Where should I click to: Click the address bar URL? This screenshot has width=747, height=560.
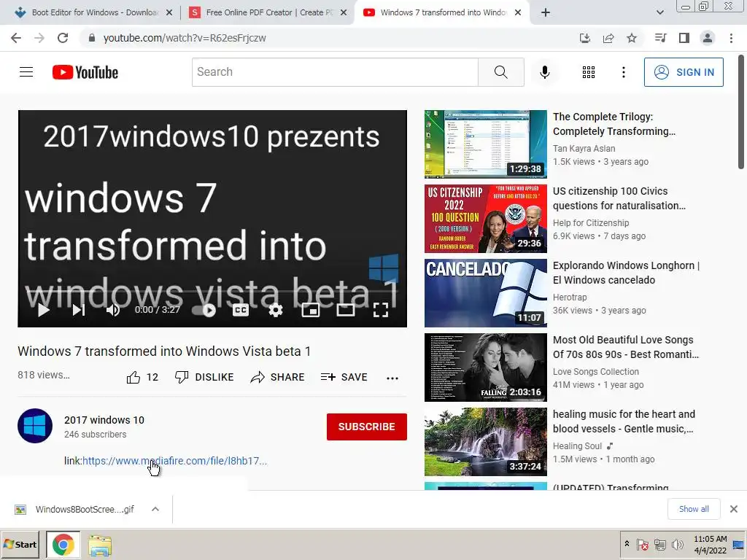[x=185, y=38]
